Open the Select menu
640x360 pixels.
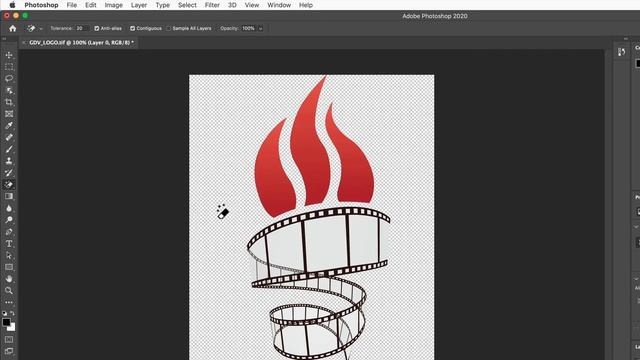(x=187, y=5)
